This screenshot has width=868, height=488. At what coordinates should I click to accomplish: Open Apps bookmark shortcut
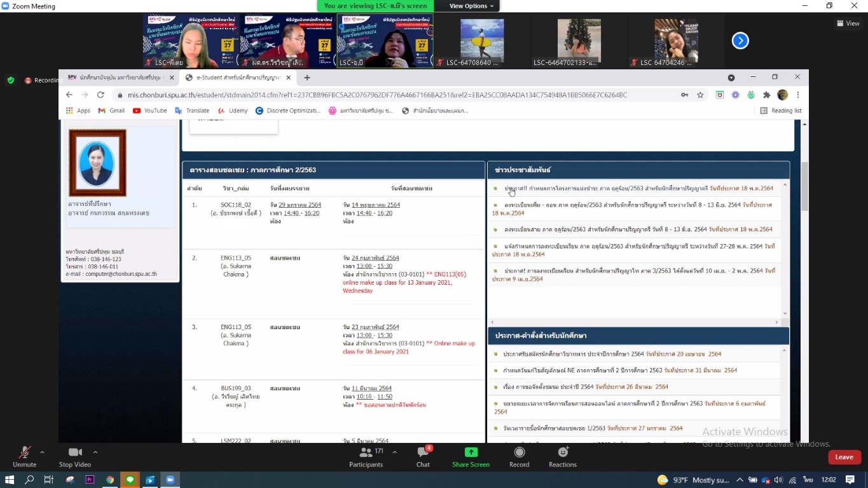(x=78, y=111)
